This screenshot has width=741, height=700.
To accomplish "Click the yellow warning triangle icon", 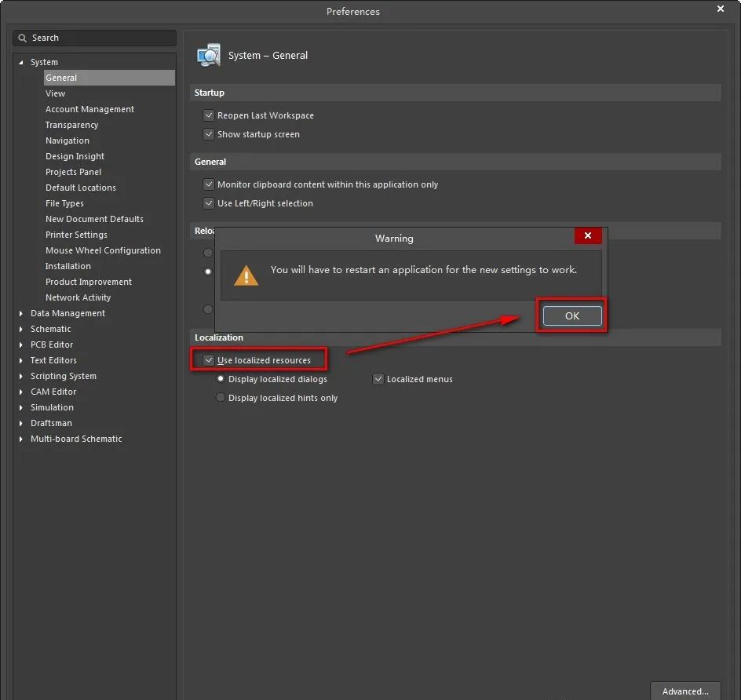I will (x=246, y=275).
